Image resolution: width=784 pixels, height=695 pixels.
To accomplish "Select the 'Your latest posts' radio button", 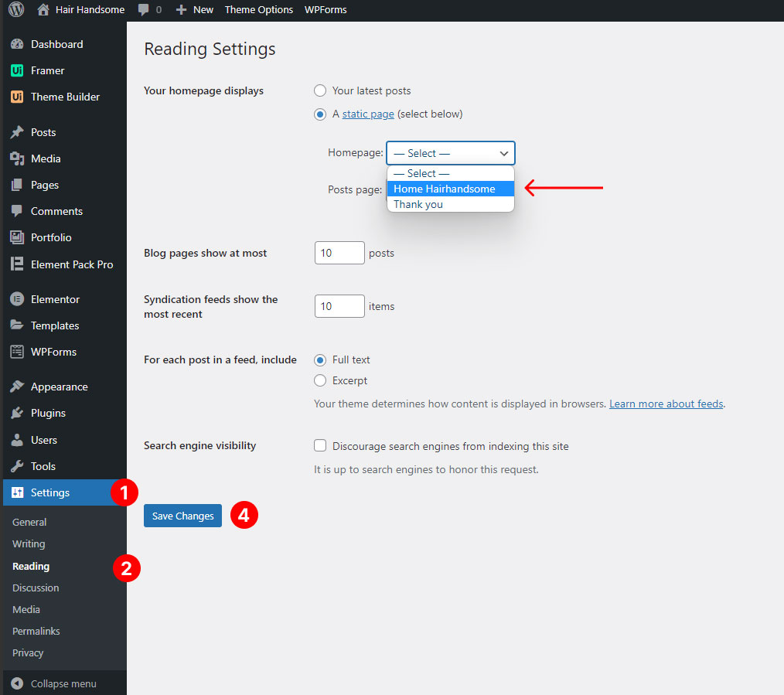I will tap(320, 91).
